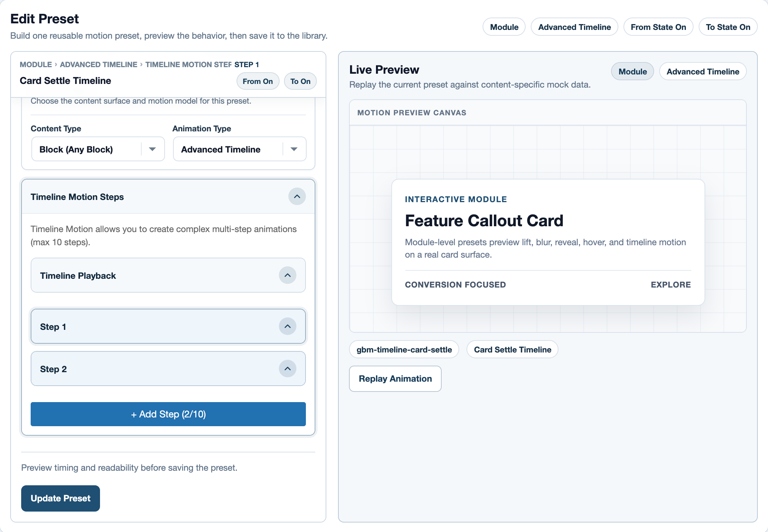Open the Animation Type dropdown arrow
This screenshot has height=532, width=768.
tap(294, 149)
